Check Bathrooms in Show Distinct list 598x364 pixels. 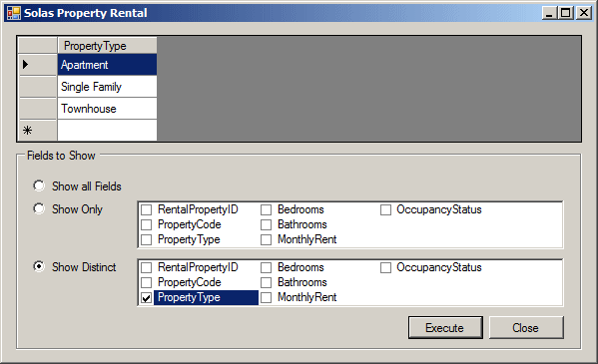(x=266, y=282)
